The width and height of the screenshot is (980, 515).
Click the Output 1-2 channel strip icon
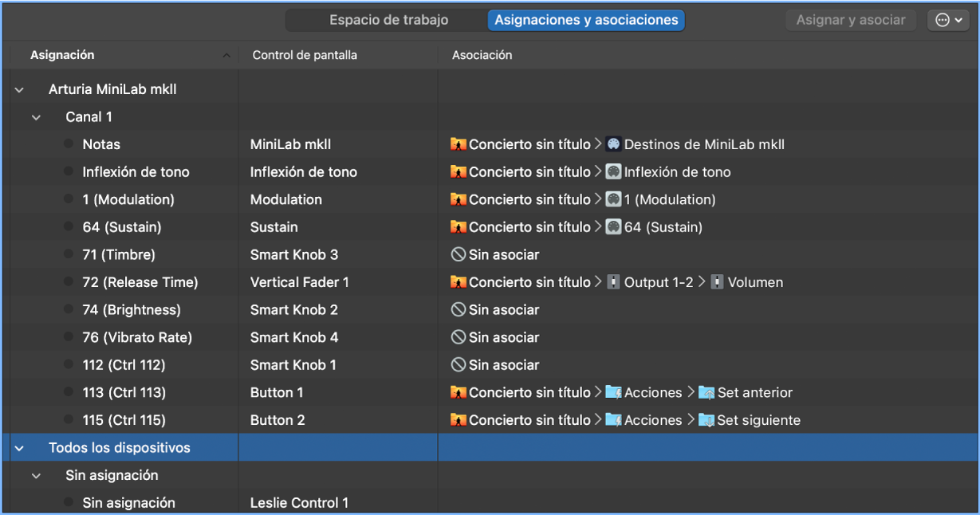(613, 282)
